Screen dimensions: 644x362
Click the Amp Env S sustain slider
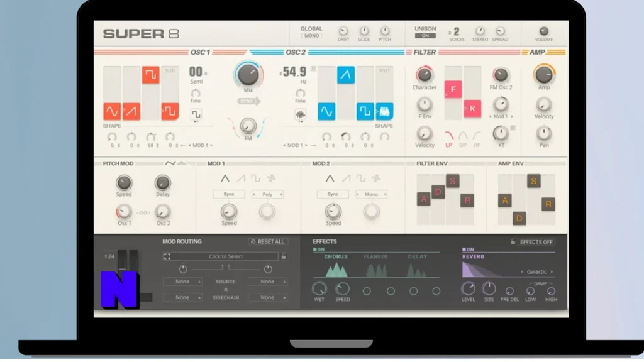pos(533,181)
